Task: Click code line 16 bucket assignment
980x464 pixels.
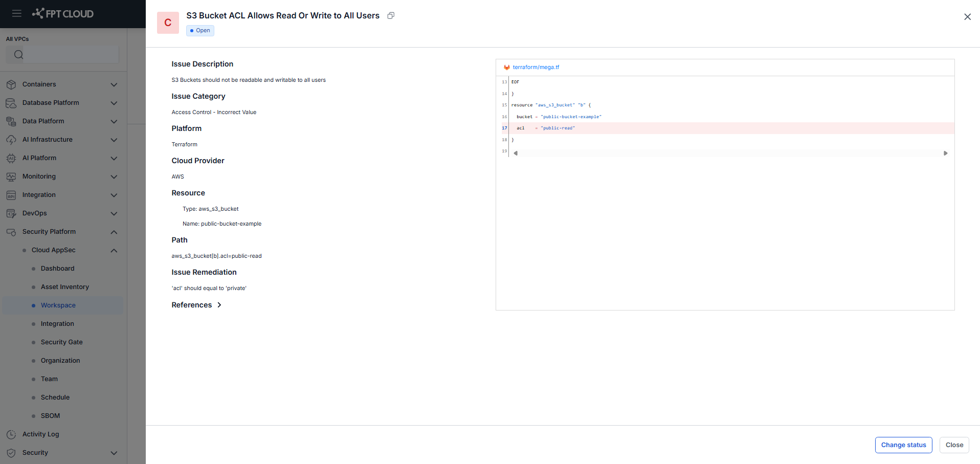Action: [559, 117]
